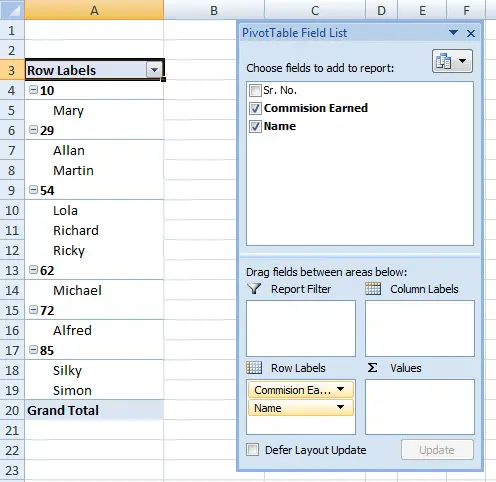Enable Defer Layout Update checkbox
The height and width of the screenshot is (482, 496).
click(252, 450)
